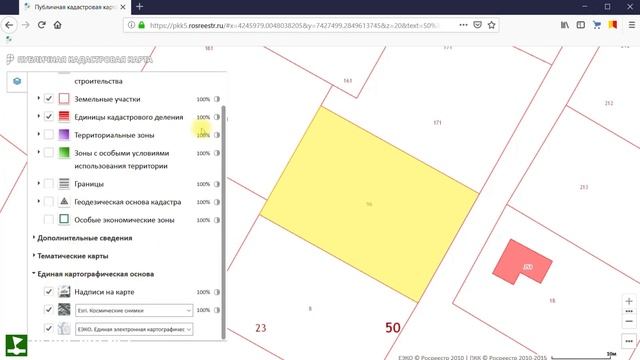Open the browser home page

(x=58, y=25)
